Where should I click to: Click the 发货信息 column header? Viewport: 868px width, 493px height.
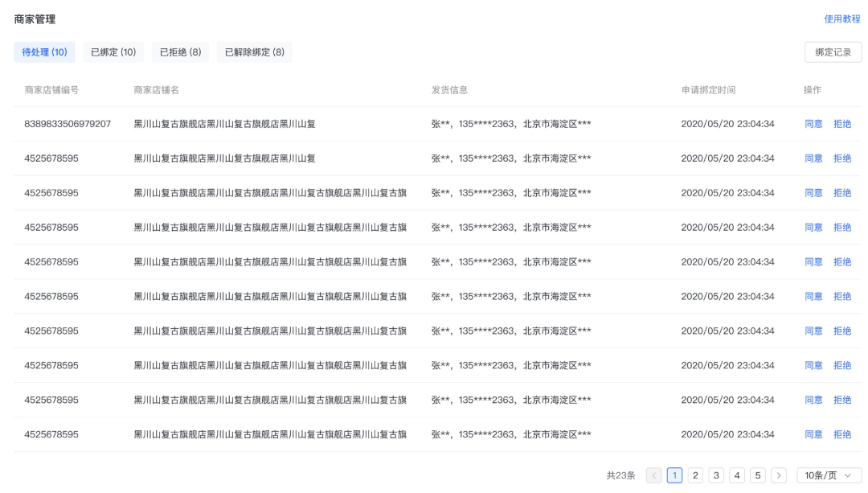pos(450,89)
